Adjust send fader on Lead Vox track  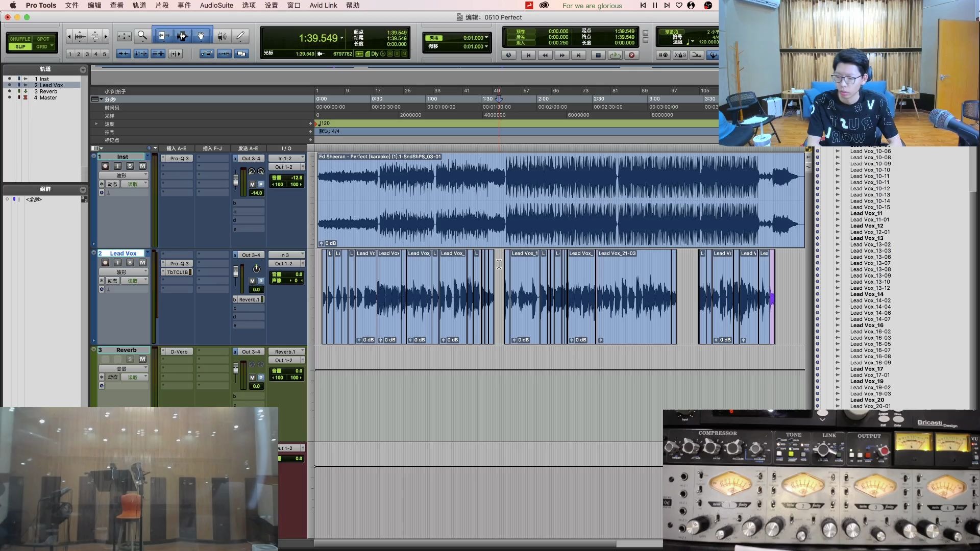(236, 270)
